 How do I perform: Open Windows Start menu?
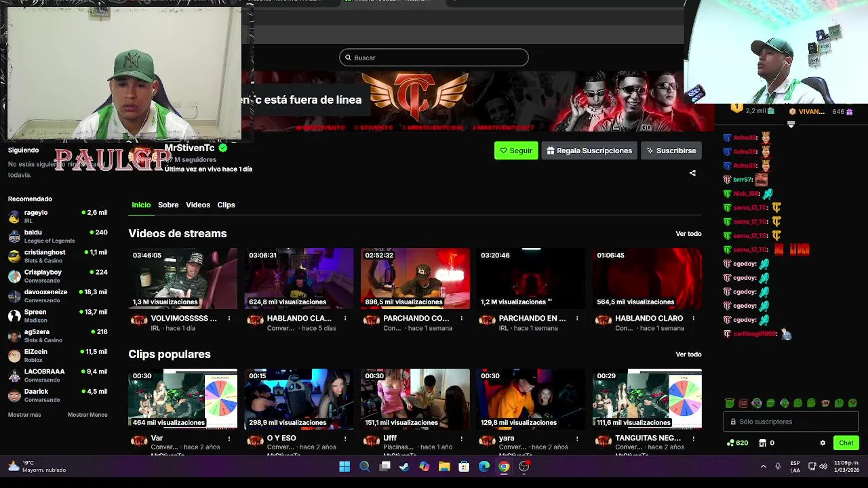(344, 466)
